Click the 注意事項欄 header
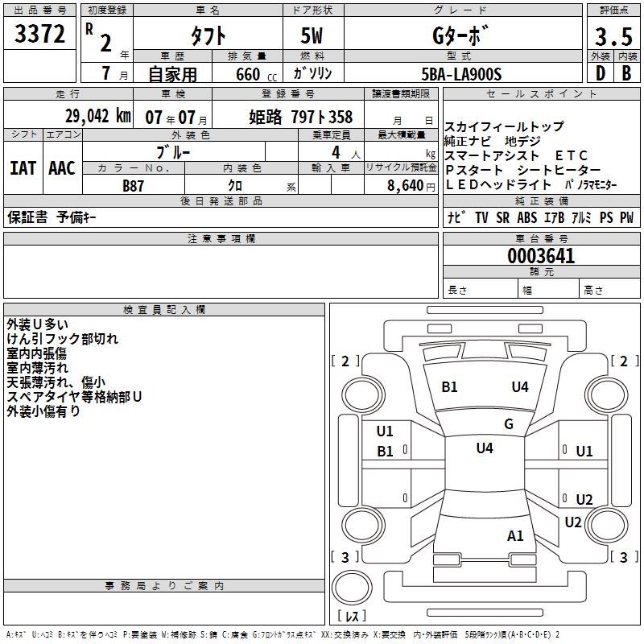 click(x=221, y=239)
